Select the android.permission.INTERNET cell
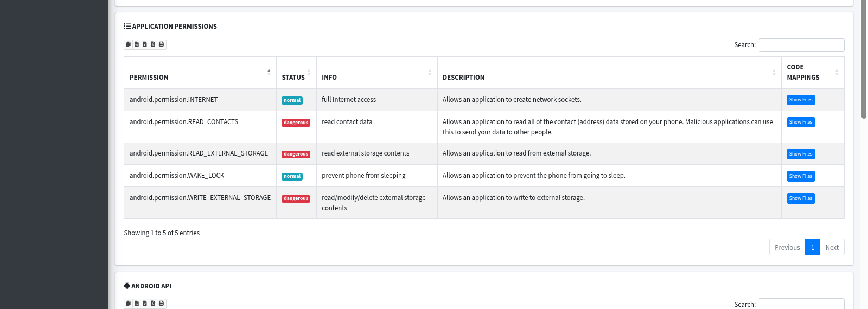This screenshot has height=309, width=868. coord(200,100)
